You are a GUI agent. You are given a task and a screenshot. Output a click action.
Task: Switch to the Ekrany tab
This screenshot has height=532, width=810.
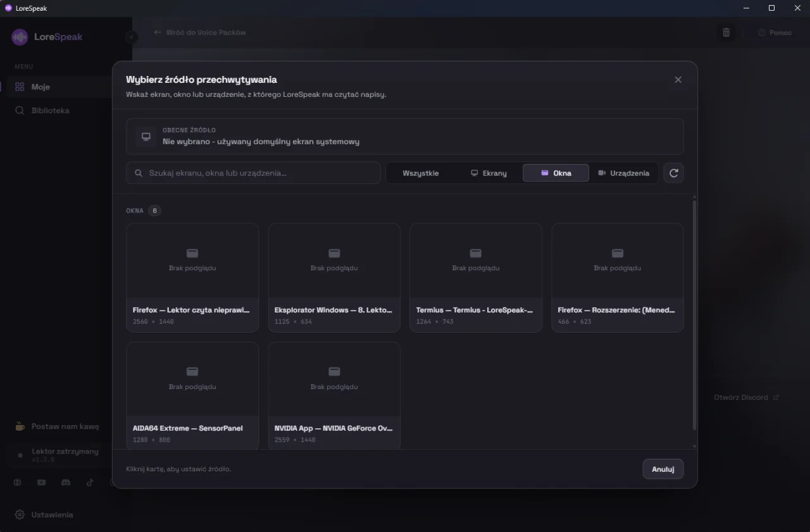point(489,173)
